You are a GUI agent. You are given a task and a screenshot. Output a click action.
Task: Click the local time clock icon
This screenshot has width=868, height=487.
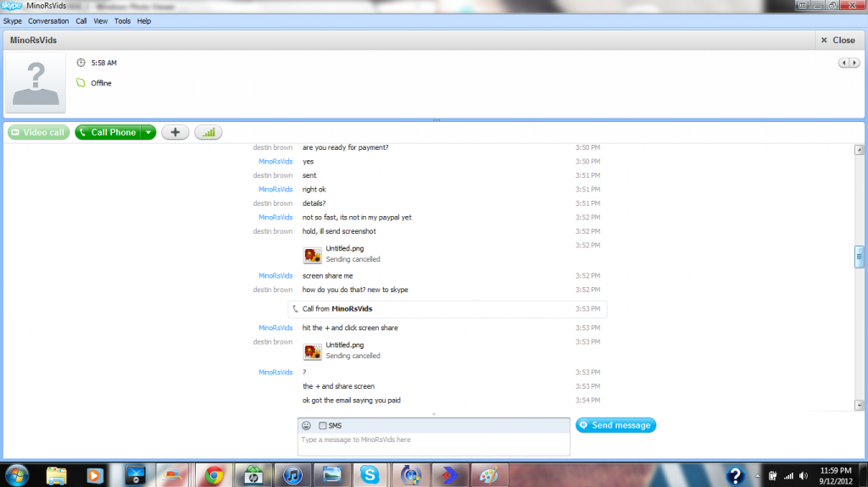81,63
